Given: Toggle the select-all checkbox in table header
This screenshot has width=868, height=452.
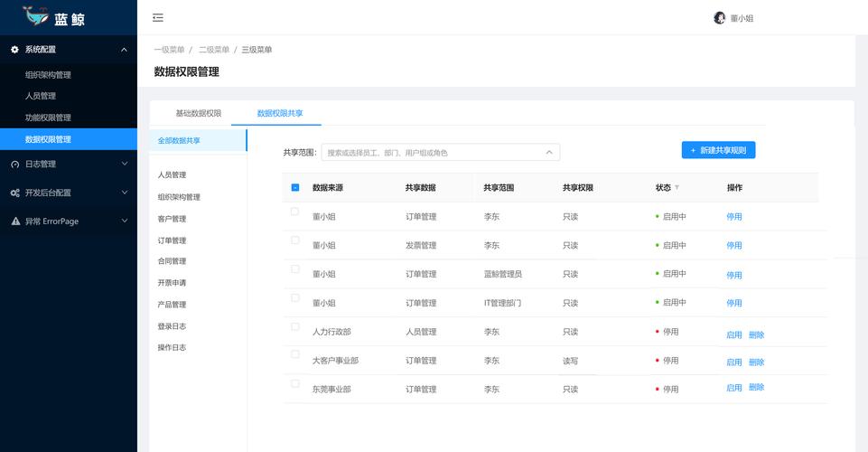Looking at the screenshot, I should tap(295, 188).
